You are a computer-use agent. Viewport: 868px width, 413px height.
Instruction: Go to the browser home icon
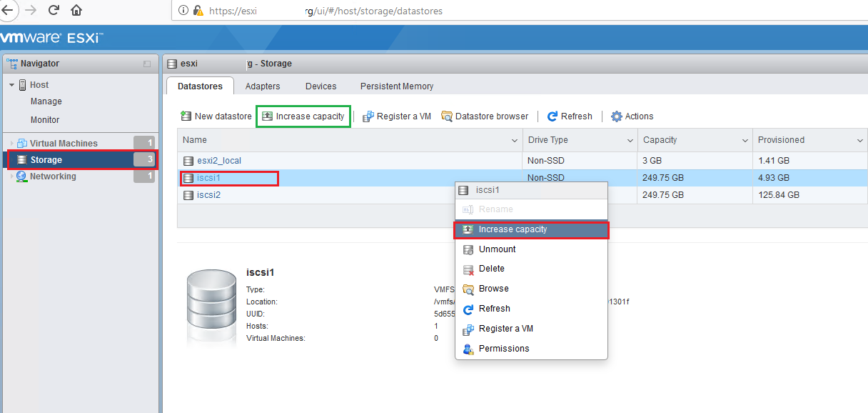coord(76,10)
